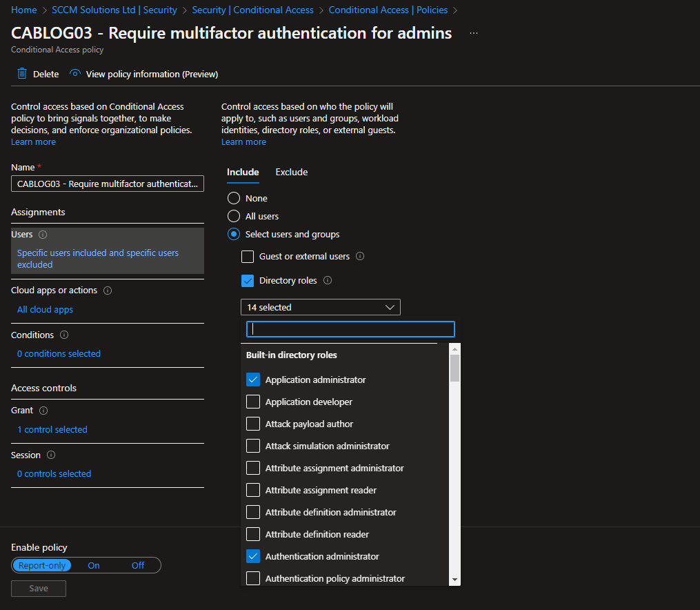Open Conditional Access | Policies breadcrumb
The image size is (700, 610).
388,10
